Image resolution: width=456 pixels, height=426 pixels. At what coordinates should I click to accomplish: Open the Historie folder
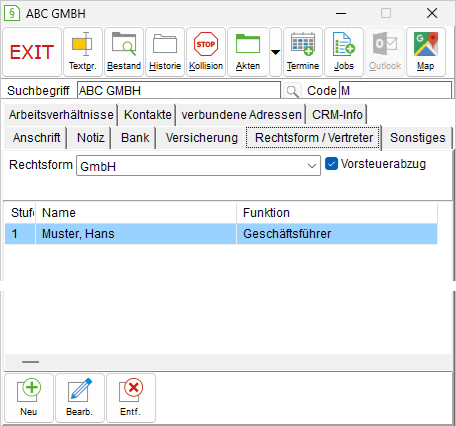tap(165, 52)
